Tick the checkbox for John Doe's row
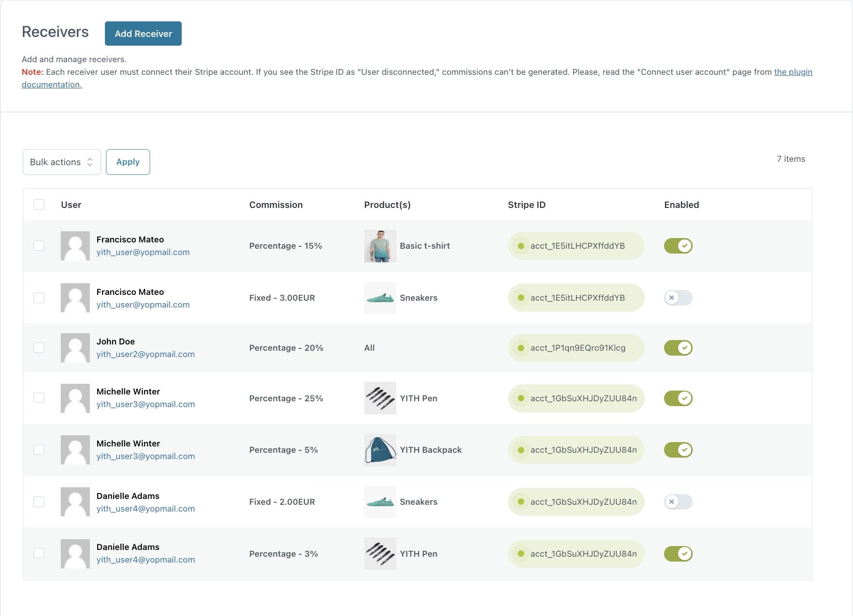This screenshot has width=853, height=616. [39, 348]
